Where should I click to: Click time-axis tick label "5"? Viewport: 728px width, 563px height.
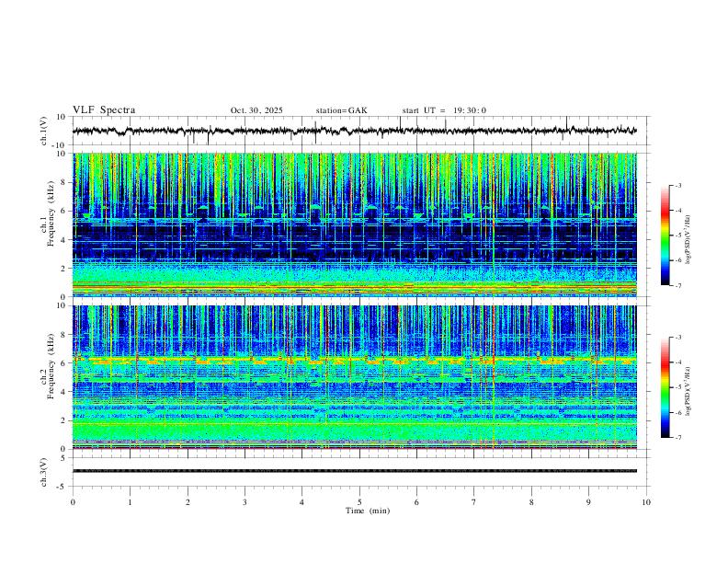pyautogui.click(x=359, y=502)
